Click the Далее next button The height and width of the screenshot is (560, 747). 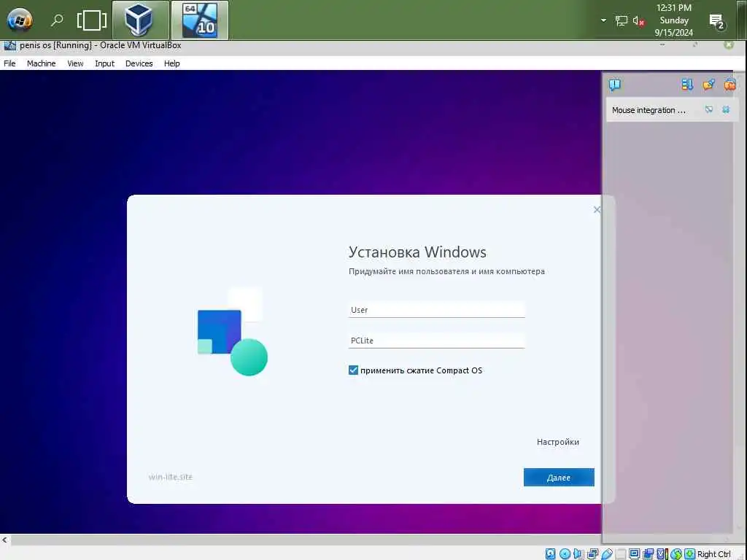(559, 477)
